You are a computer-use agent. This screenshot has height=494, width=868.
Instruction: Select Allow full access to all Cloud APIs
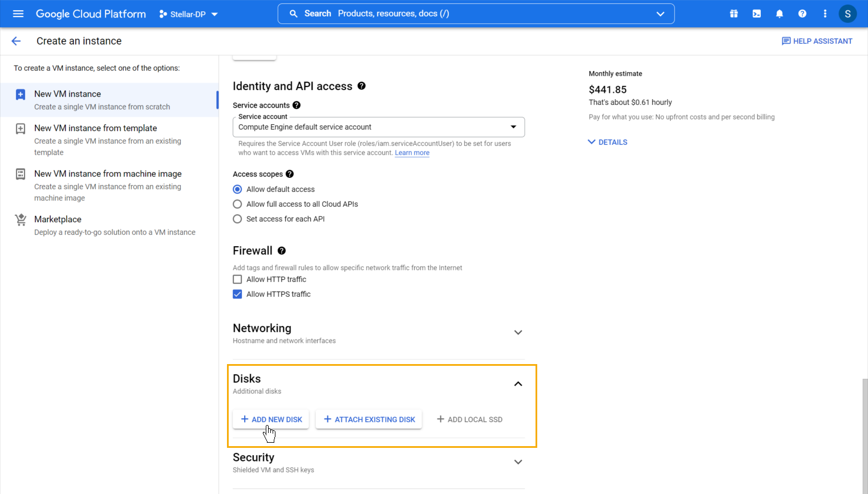pyautogui.click(x=237, y=204)
